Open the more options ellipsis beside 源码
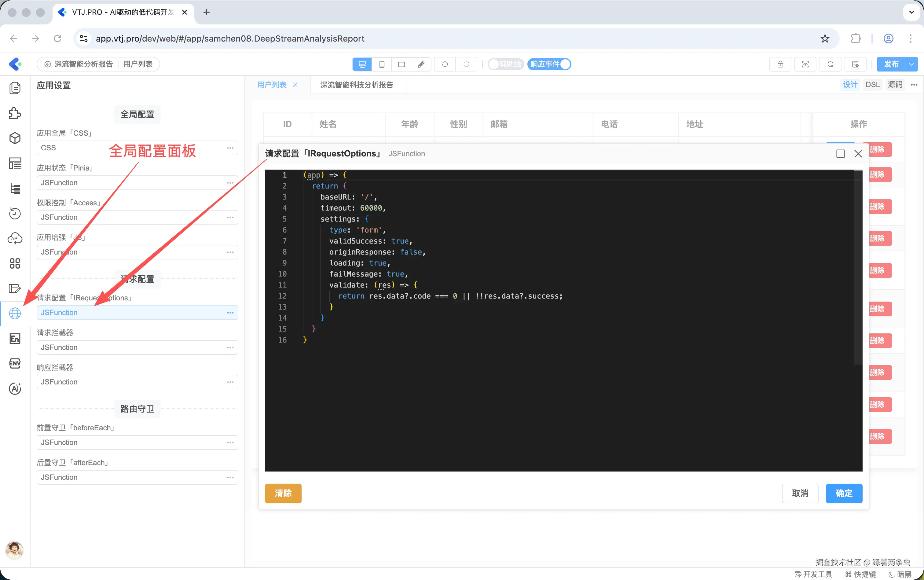 pos(914,85)
